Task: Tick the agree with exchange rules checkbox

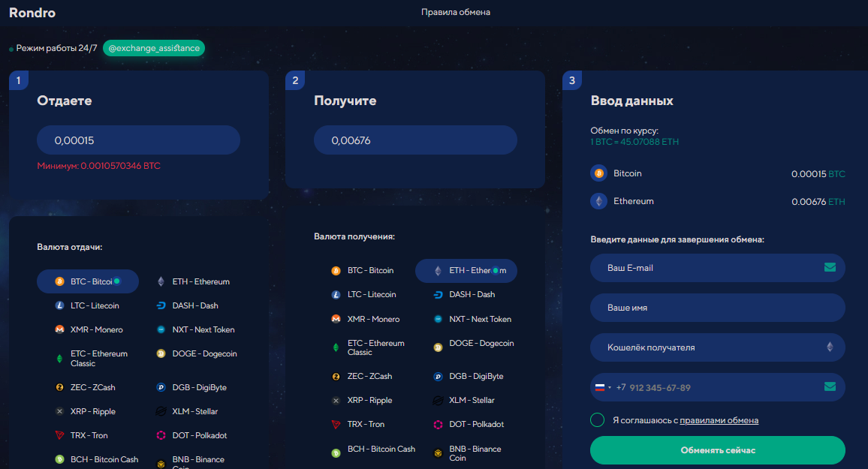Action: tap(597, 419)
